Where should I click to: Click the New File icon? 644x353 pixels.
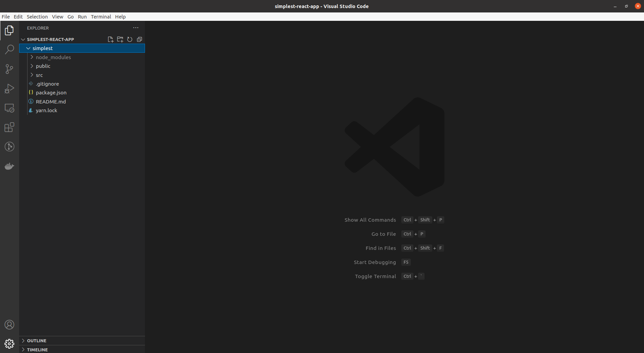[110, 40]
